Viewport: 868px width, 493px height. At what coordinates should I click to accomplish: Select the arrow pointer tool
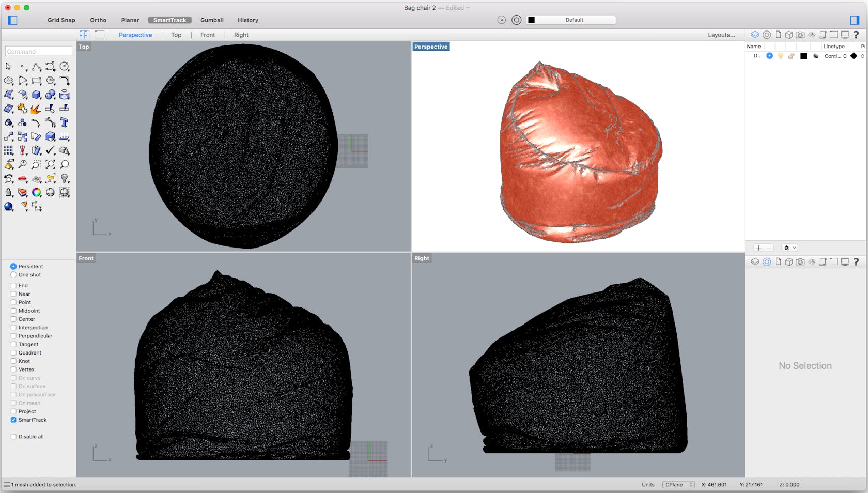click(8, 67)
